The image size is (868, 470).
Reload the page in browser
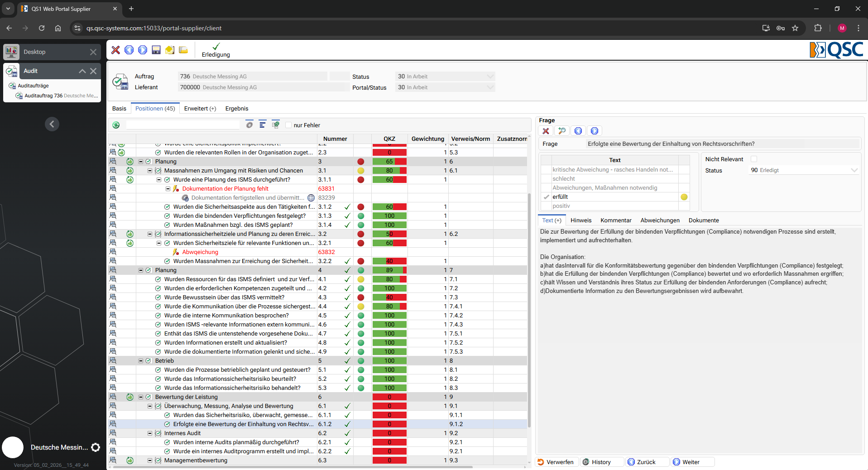(x=42, y=28)
